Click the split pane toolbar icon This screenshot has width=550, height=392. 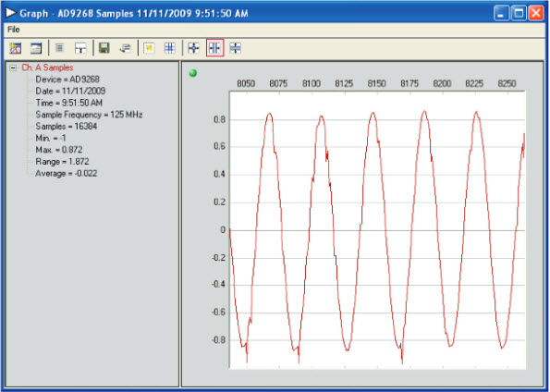coord(80,48)
